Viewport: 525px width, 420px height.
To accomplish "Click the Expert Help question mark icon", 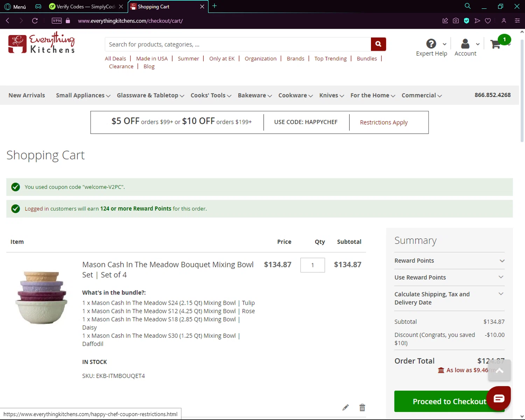I will (431, 44).
